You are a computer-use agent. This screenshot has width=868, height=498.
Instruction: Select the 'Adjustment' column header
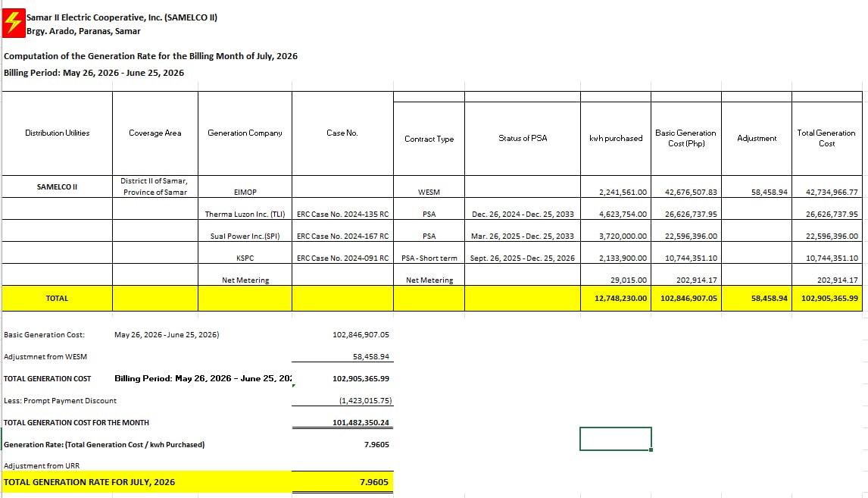pos(757,138)
